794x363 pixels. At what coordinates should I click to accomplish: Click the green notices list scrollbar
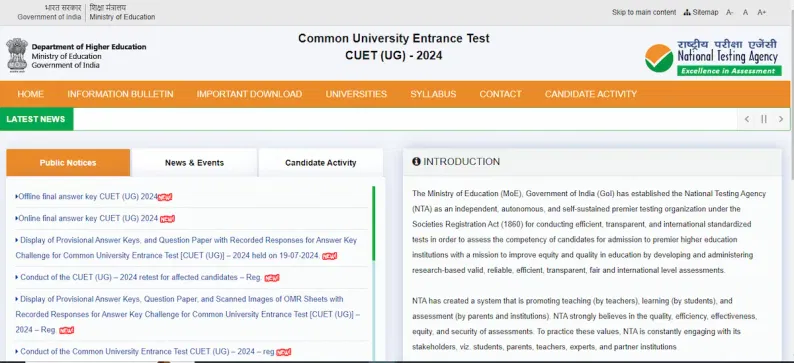point(374,223)
